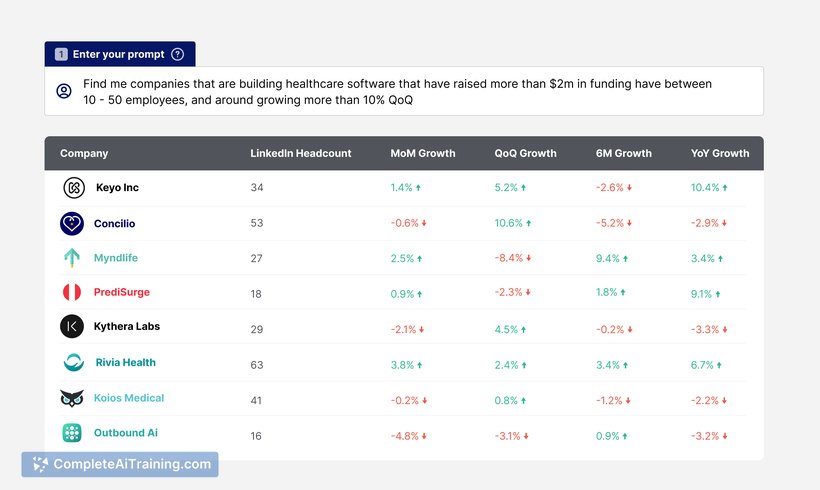The height and width of the screenshot is (490, 820).
Task: Click the Keyo Inc logo icon
Action: tap(74, 187)
